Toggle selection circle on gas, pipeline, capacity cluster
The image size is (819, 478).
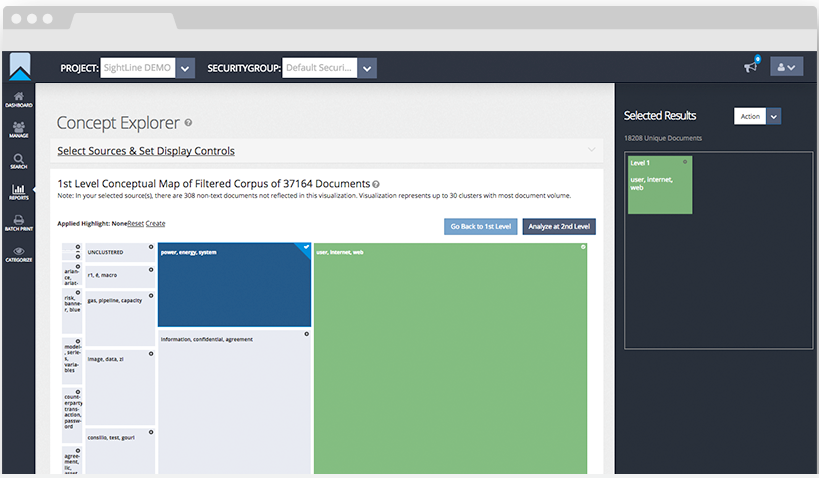click(151, 296)
